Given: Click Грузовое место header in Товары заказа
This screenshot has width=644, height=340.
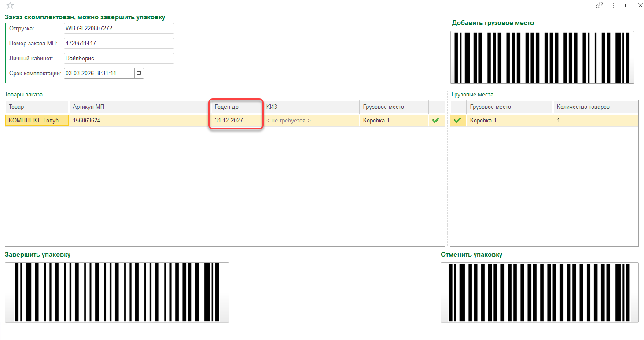Looking at the screenshot, I should coord(394,107).
